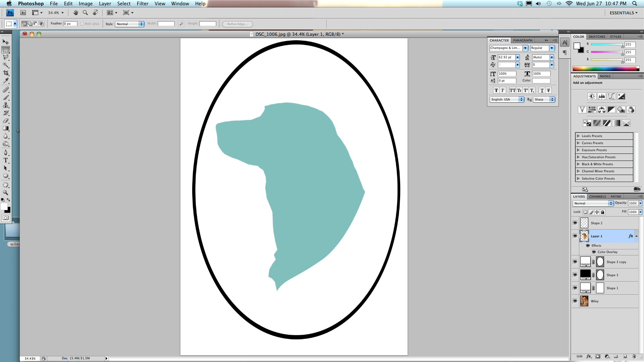Hide the Shape 1 layer
Image resolution: width=644 pixels, height=362 pixels.
tap(575, 288)
